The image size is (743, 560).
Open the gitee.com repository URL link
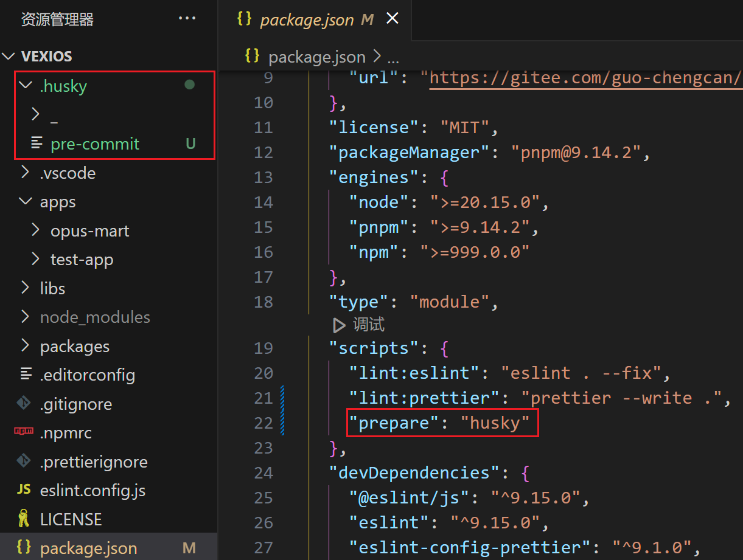[585, 78]
